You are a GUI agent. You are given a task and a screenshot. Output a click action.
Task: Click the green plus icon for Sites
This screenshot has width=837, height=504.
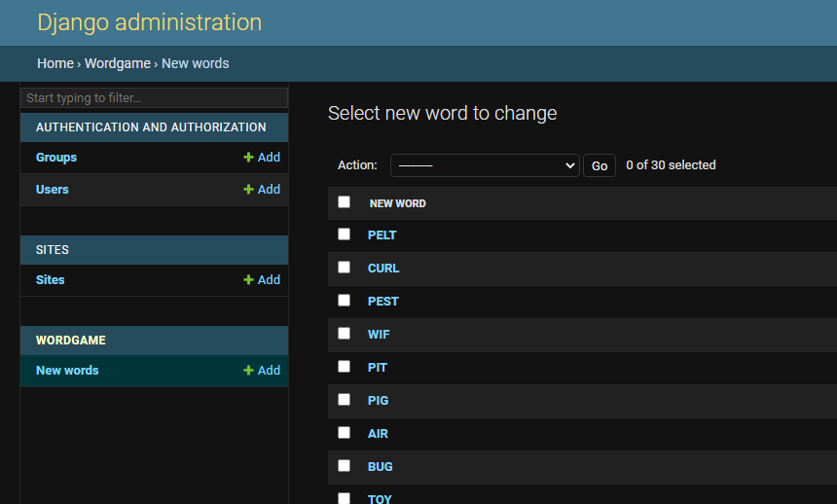(x=248, y=280)
